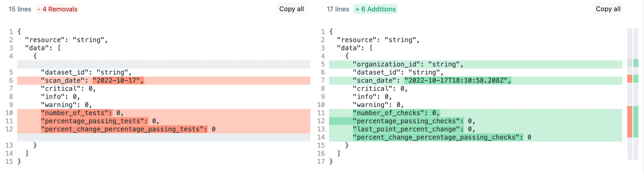This screenshot has height=175, width=644.
Task: Click the small red scan_date marker in minimap
Action: tap(629, 79)
